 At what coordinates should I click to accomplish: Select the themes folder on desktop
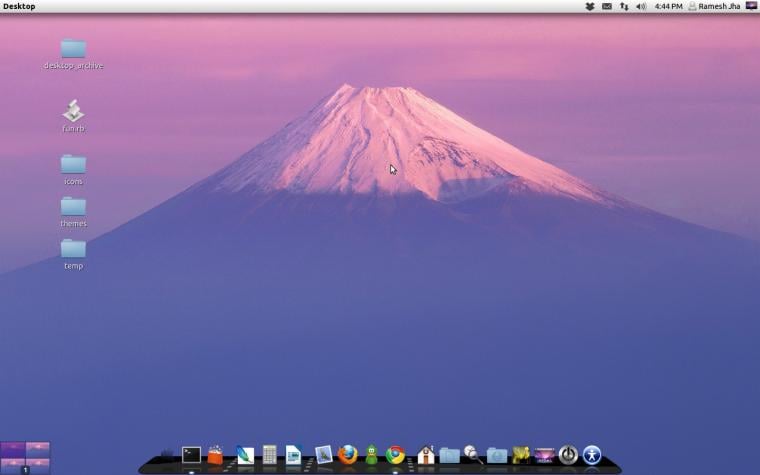[x=73, y=212]
